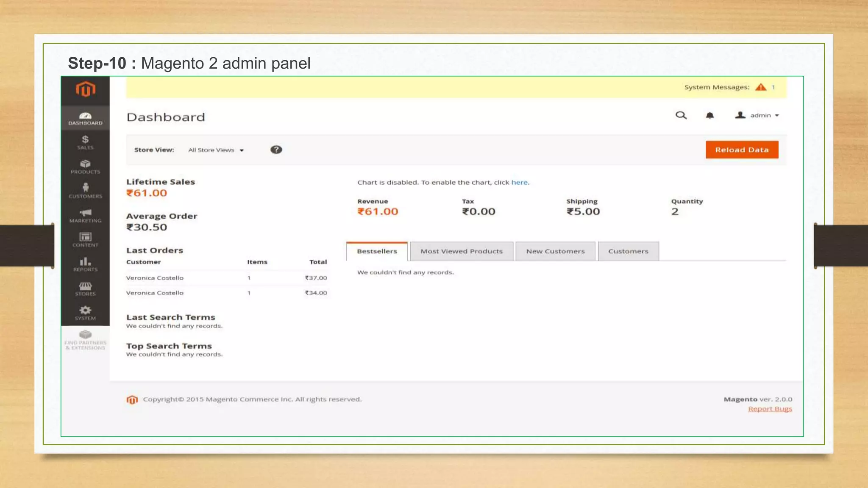Viewport: 868px width, 488px height.
Task: Click the Tax ₹0.00 value
Action: [x=479, y=211]
